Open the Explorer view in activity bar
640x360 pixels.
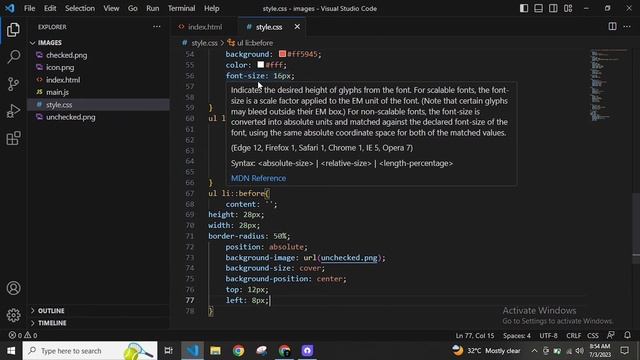tap(13, 30)
